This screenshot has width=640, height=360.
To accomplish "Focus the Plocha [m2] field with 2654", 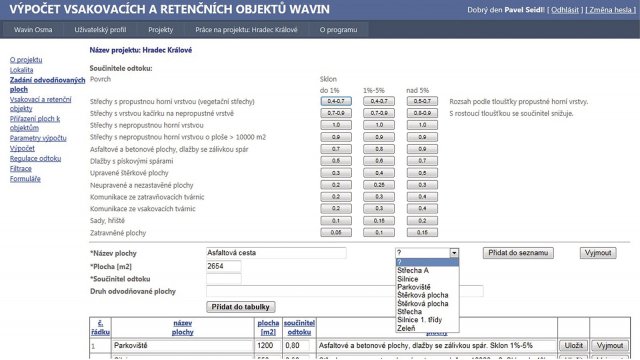I will click(x=224, y=266).
